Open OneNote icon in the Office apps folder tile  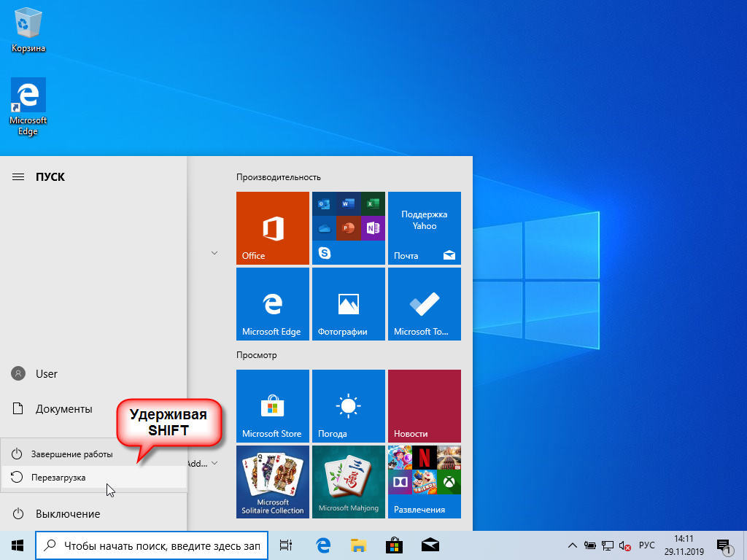click(x=373, y=228)
